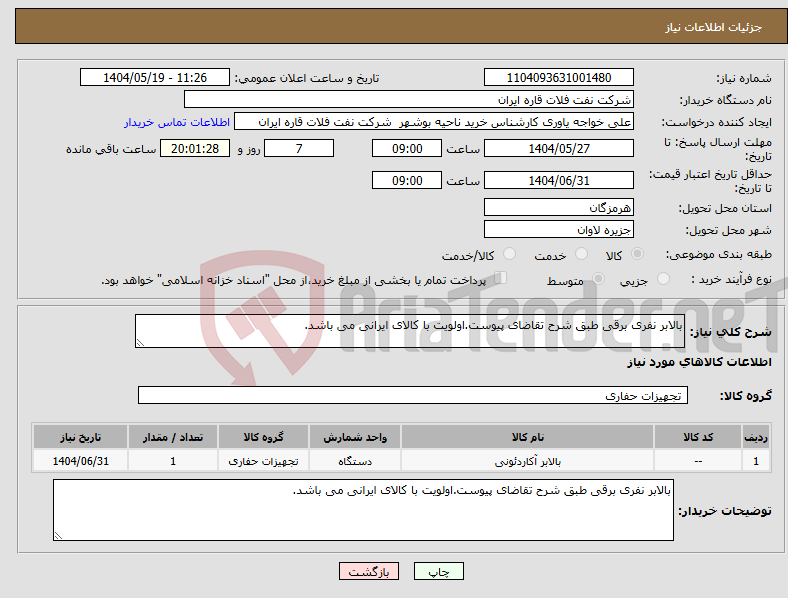
Task: Click the اطلاعات کالاهای مورد نیاز heading
Action: [x=699, y=362]
